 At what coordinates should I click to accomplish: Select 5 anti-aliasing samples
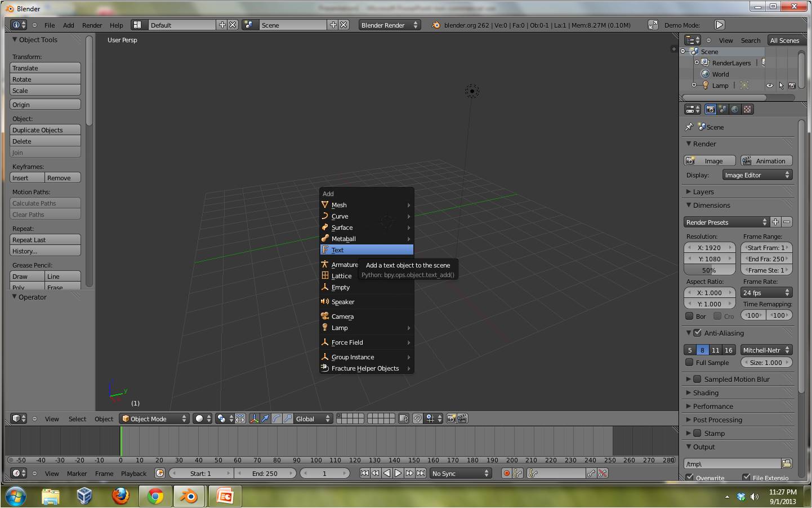click(690, 350)
